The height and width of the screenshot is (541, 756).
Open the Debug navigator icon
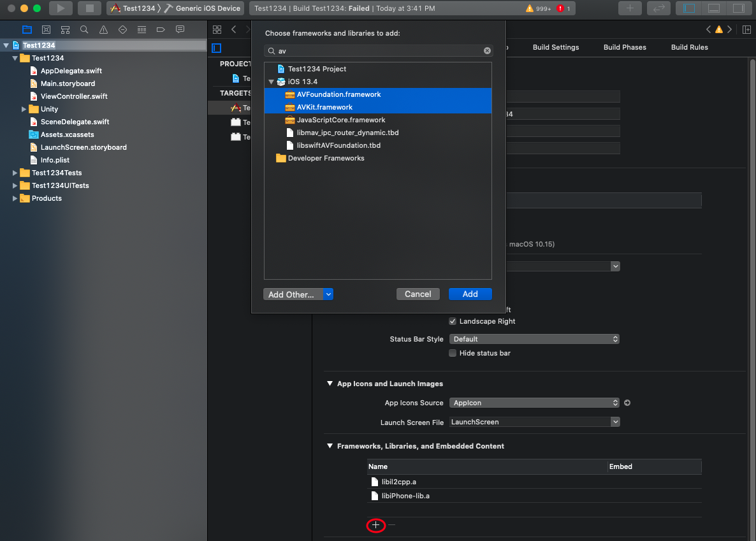(142, 29)
